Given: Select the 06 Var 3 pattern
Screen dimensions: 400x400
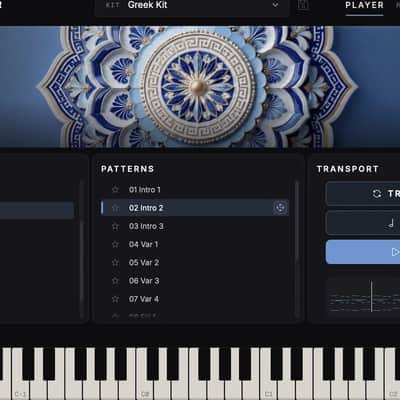Looking at the screenshot, I should [x=195, y=281].
